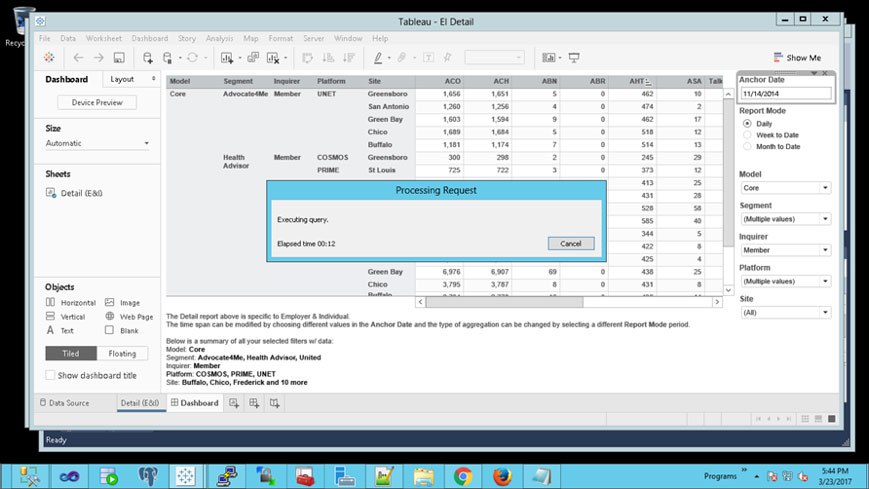Open the Model filter dropdown showing Core
The width and height of the screenshot is (869, 489).
pos(785,188)
